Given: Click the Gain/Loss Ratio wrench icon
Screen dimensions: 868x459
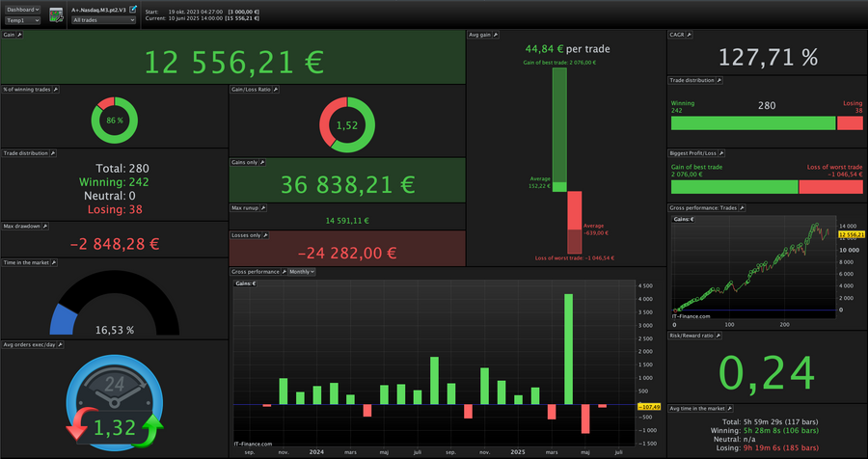Looking at the screenshot, I should point(276,89).
